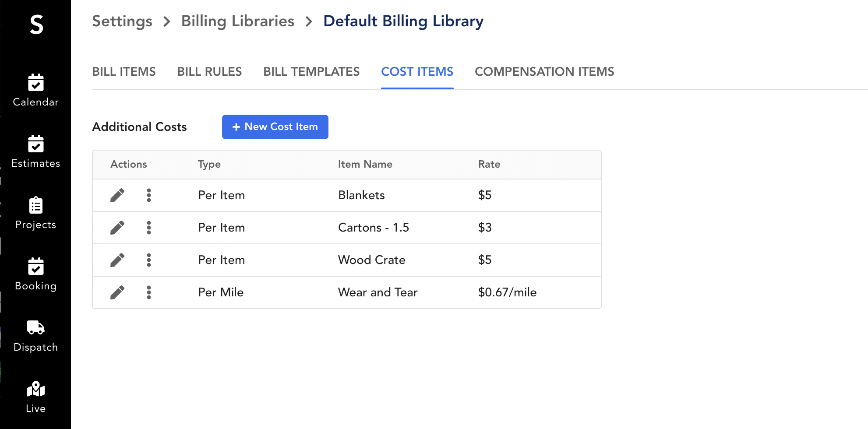Select the Calendar icon in the sidebar

tap(35, 83)
